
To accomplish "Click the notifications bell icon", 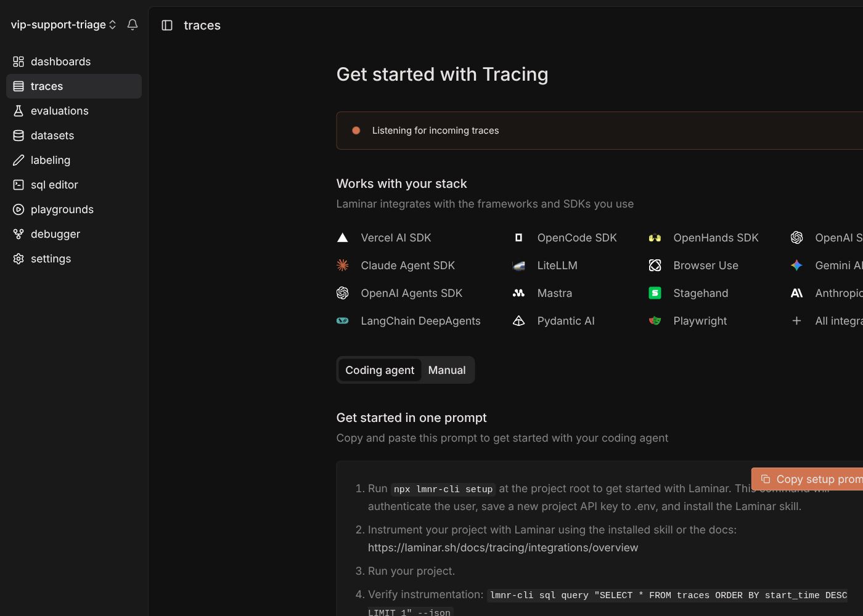I will [x=133, y=25].
